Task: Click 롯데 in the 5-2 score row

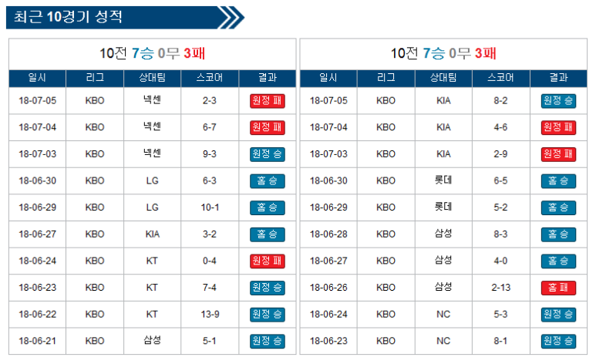Action: click(x=443, y=207)
